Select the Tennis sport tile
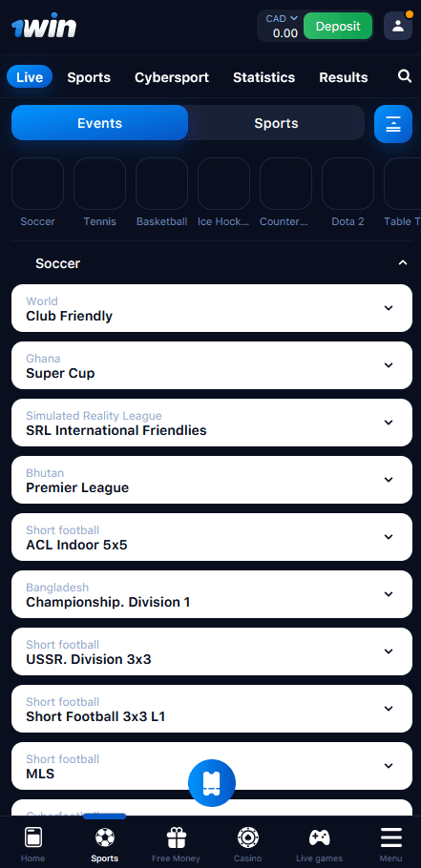 pos(99,192)
